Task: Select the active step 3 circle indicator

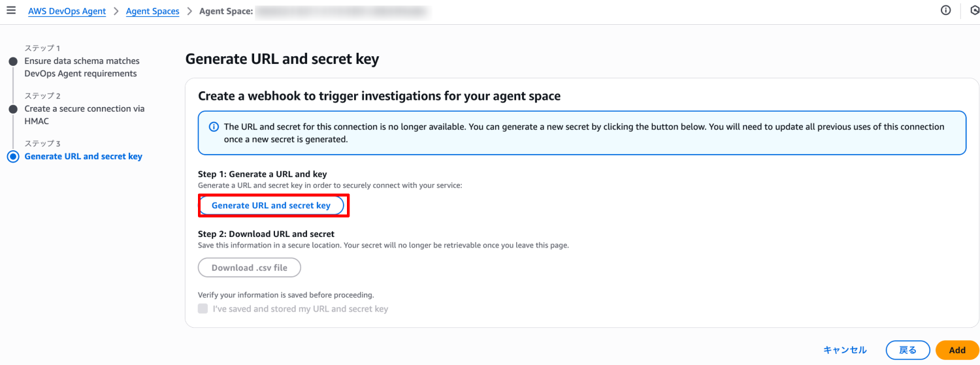Action: coord(12,157)
